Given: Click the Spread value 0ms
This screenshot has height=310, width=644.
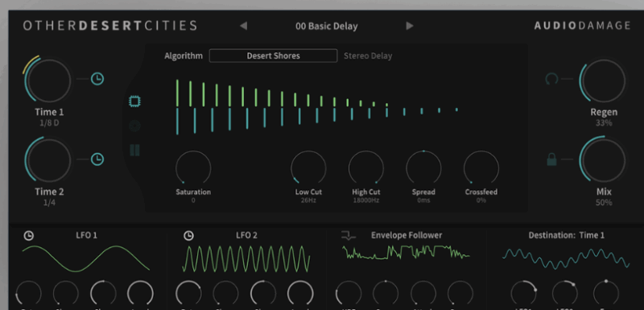Looking at the screenshot, I should (423, 200).
